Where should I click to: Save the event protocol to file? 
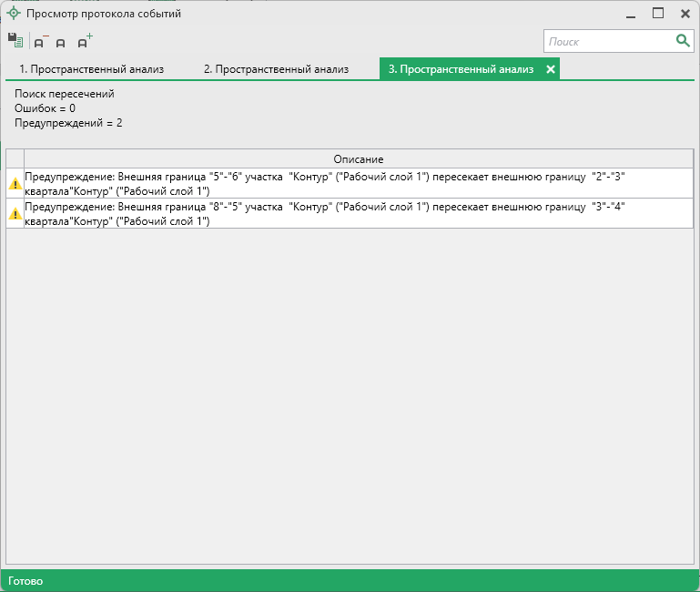[x=15, y=41]
